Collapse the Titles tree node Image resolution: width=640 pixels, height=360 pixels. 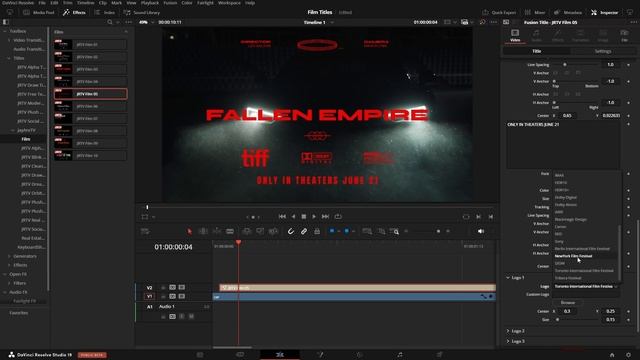(x=9, y=58)
